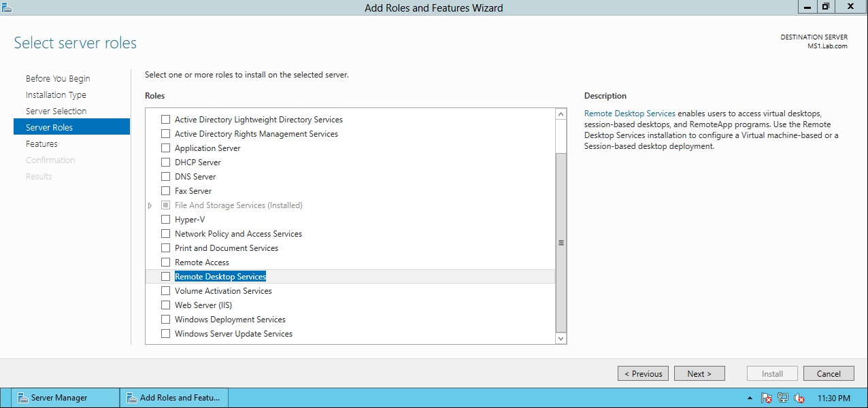Go to Before You Begin step

(58, 79)
